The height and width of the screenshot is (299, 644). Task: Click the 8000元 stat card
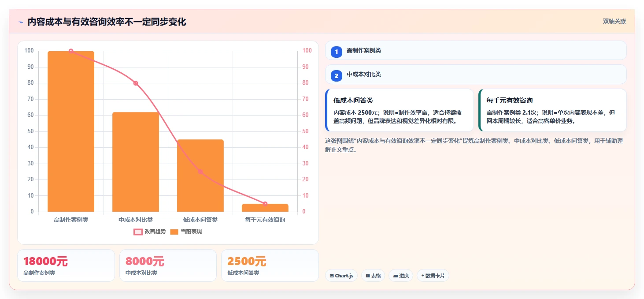[168, 265]
